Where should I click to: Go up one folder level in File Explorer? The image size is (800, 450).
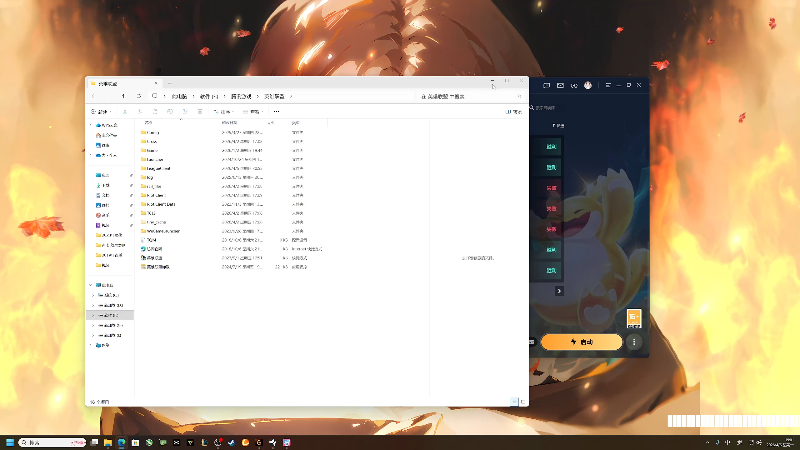pos(123,96)
